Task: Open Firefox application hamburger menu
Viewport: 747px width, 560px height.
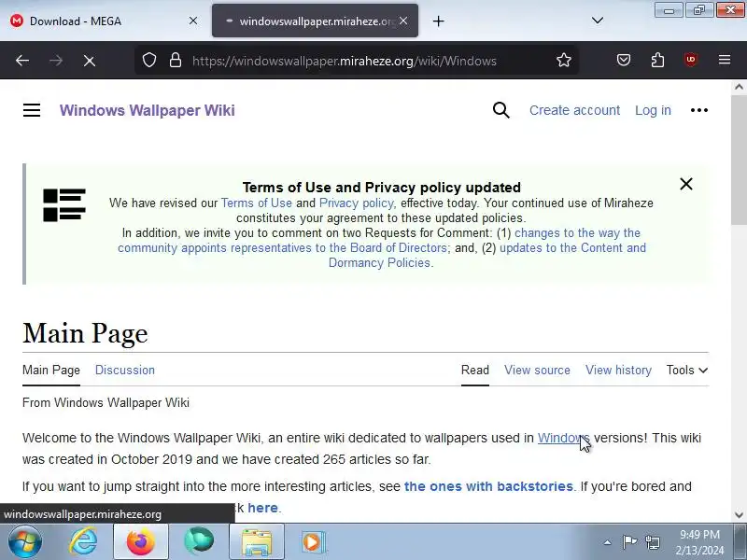Action: coord(725,60)
